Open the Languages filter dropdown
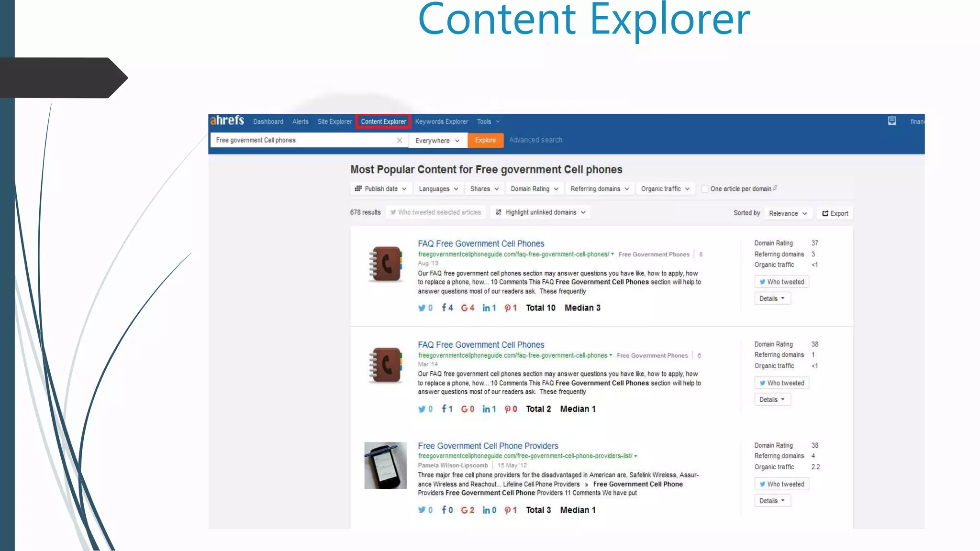 pyautogui.click(x=438, y=189)
